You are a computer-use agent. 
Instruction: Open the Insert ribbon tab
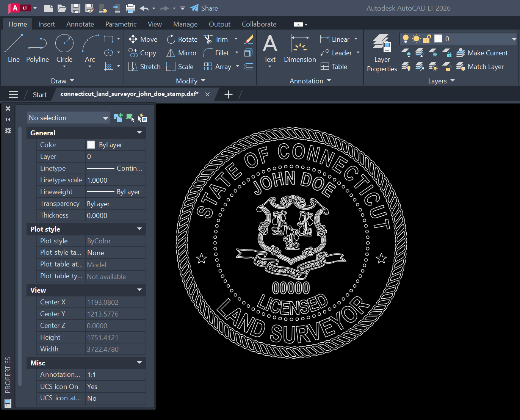[47, 24]
